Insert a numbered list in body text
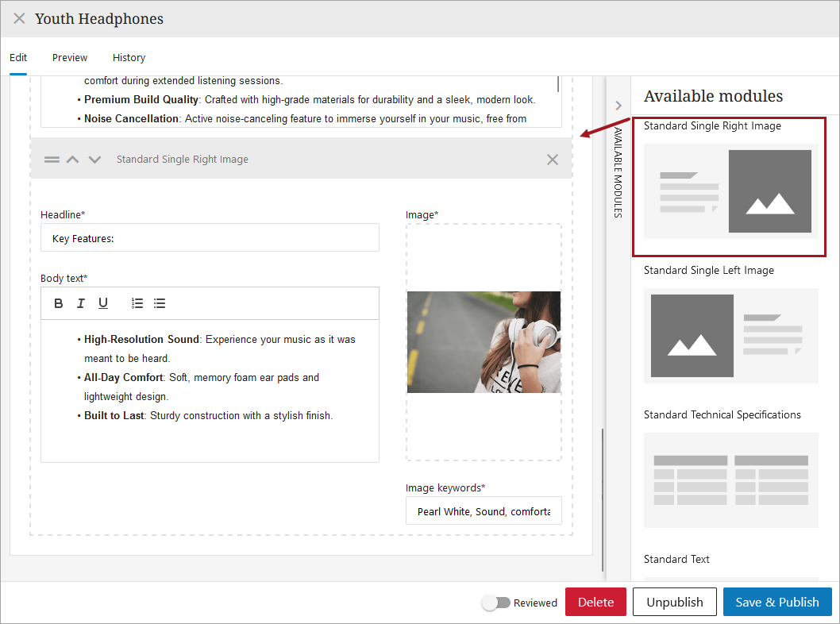The width and height of the screenshot is (840, 624). [x=137, y=303]
